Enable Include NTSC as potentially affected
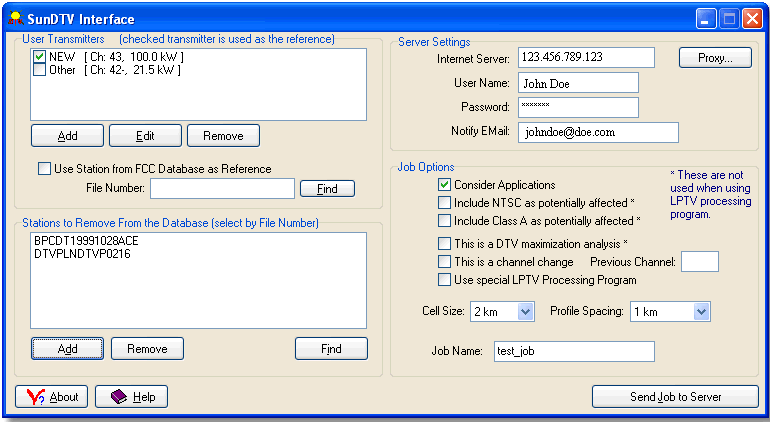Image resolution: width=770 pixels, height=423 pixels. [444, 203]
